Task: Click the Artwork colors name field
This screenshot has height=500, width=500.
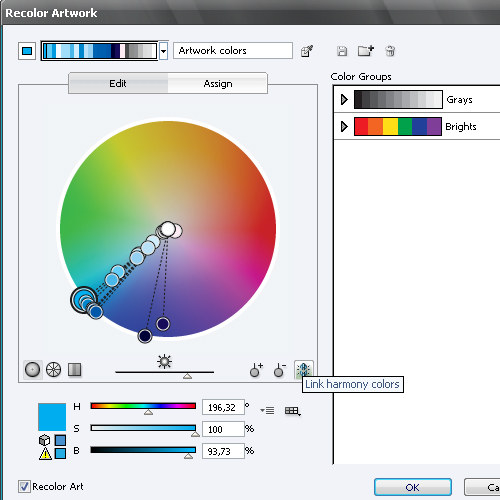Action: tap(233, 51)
